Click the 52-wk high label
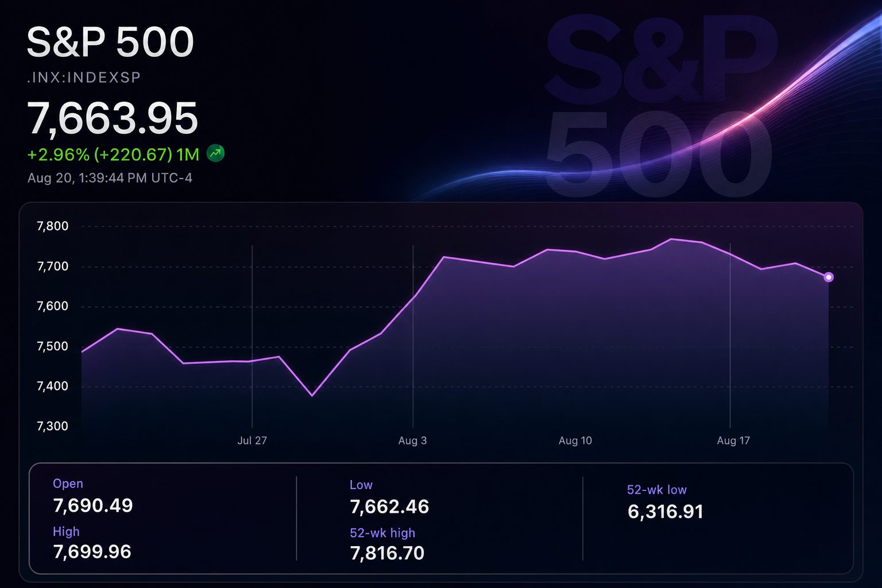Image resolution: width=882 pixels, height=588 pixels. point(382,533)
